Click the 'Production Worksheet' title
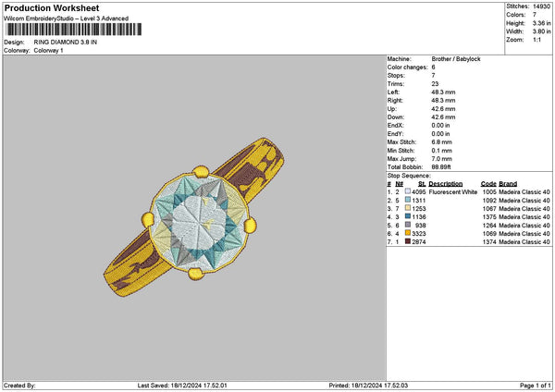555x392 pixels. click(x=52, y=7)
